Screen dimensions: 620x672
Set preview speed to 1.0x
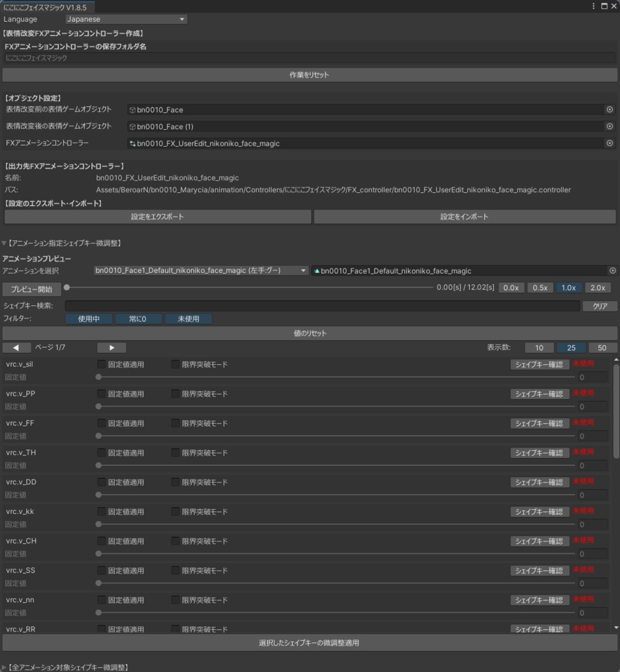coord(569,287)
